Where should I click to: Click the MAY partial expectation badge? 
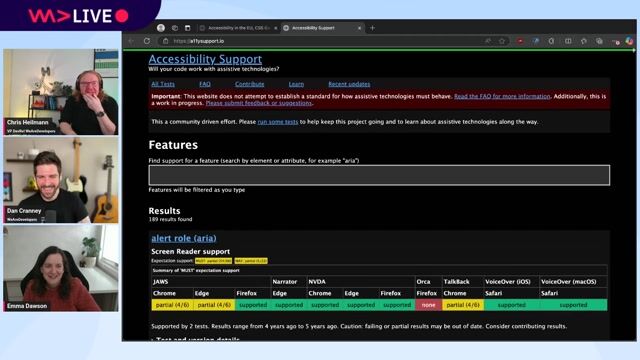[x=251, y=261]
